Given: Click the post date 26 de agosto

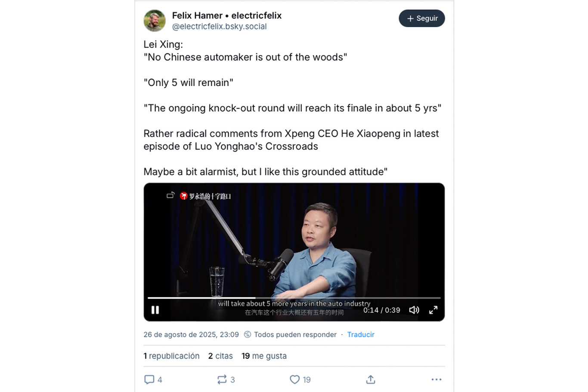Looking at the screenshot, I should tap(191, 335).
